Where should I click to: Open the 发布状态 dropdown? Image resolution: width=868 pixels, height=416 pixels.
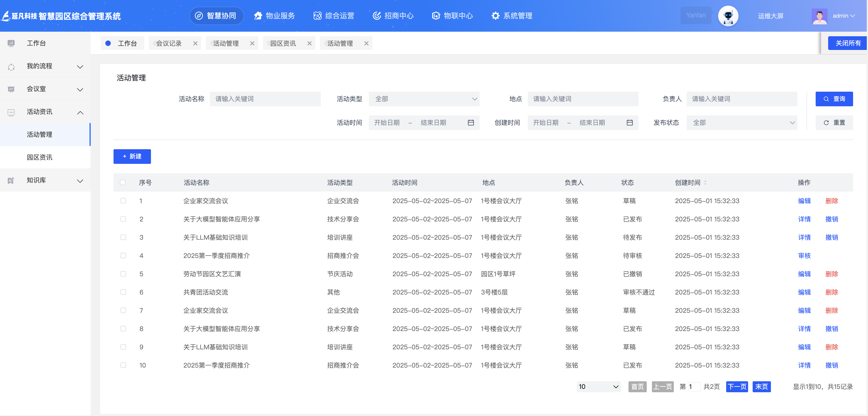pos(742,123)
